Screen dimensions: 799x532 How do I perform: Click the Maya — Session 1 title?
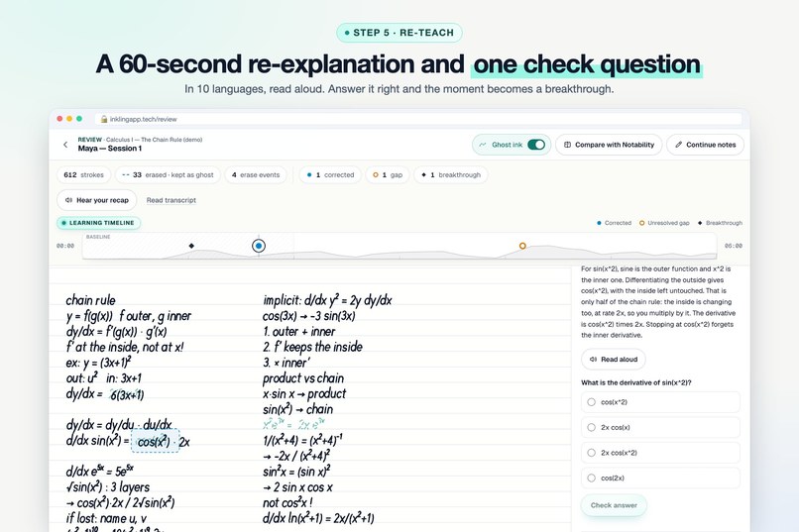110,149
